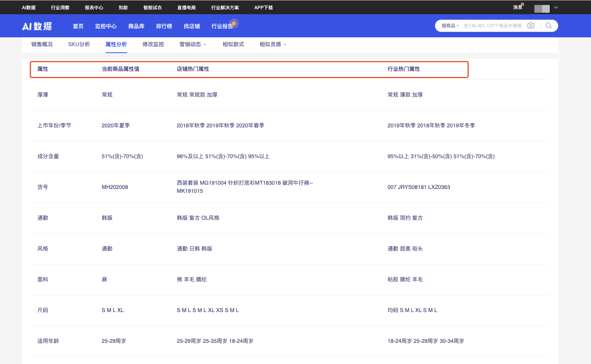This screenshot has width=591, height=364.
Task: Click the 行业热门属性 column header
Action: tap(404, 69)
